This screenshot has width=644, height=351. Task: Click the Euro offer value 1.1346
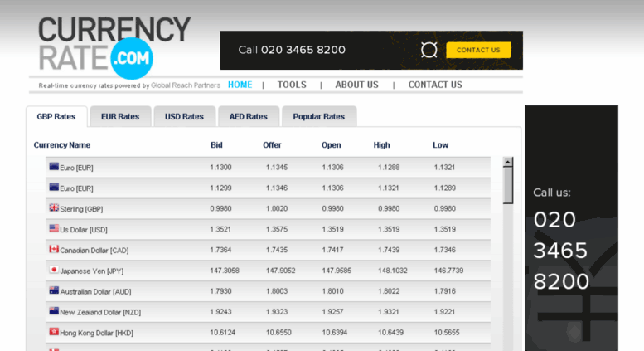click(276, 188)
